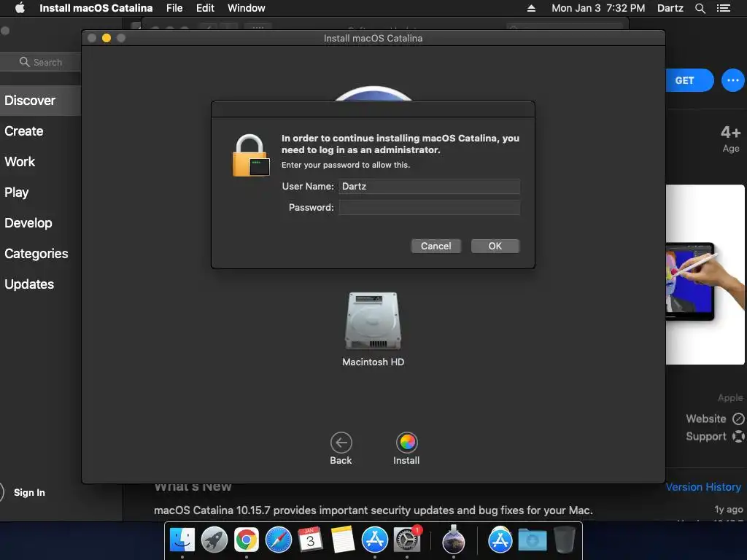Click Sign In in App Store
Viewport: 747px width, 560px height.
point(29,492)
